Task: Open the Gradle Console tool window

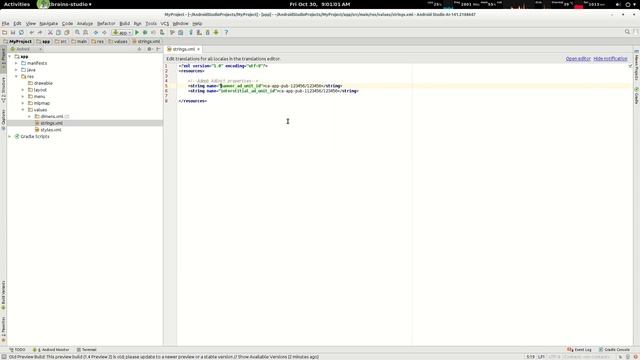Action: coord(614,350)
